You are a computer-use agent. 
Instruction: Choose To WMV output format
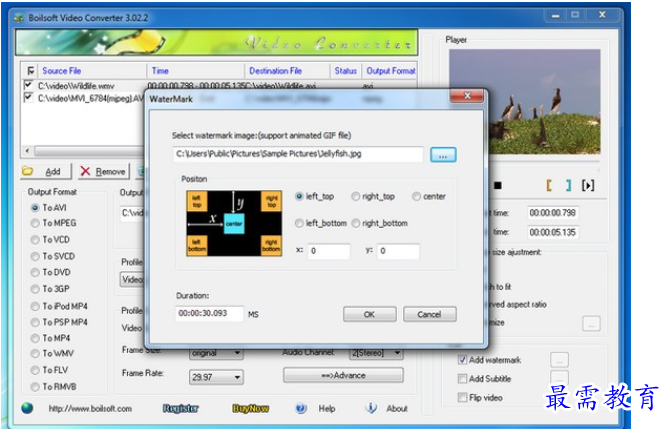tap(52, 354)
